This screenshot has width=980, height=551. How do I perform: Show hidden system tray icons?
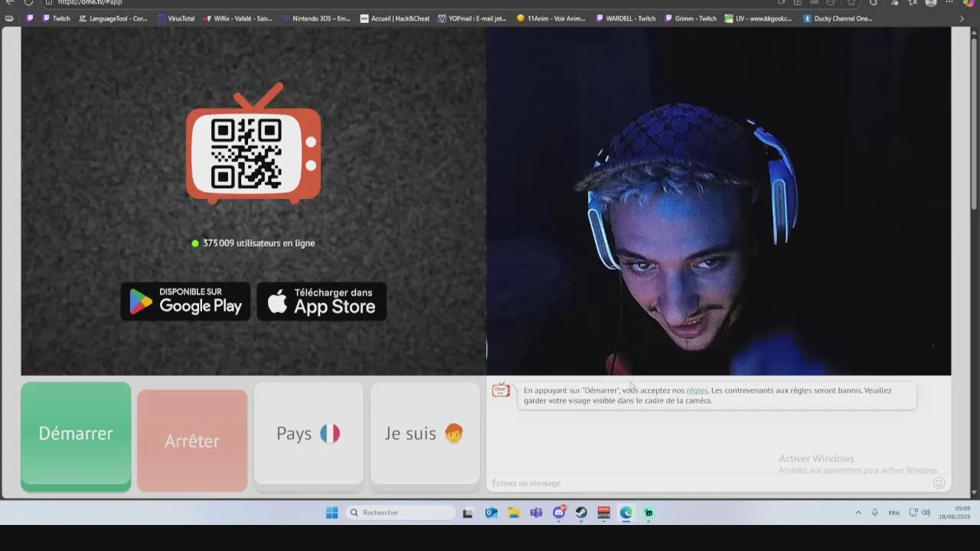tap(857, 513)
